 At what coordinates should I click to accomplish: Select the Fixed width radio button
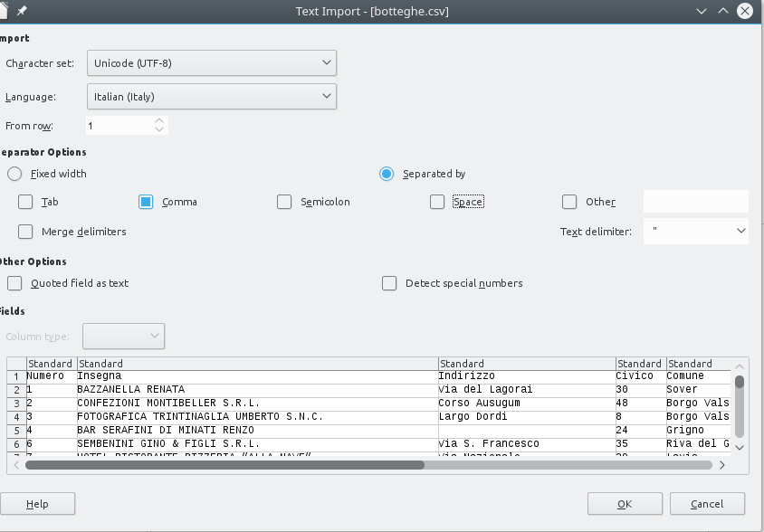14,174
